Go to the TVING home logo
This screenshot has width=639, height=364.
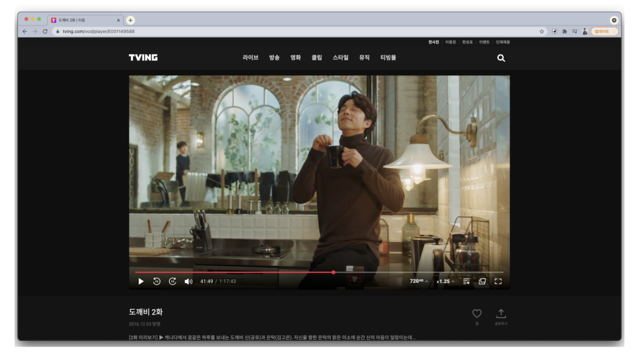(143, 57)
